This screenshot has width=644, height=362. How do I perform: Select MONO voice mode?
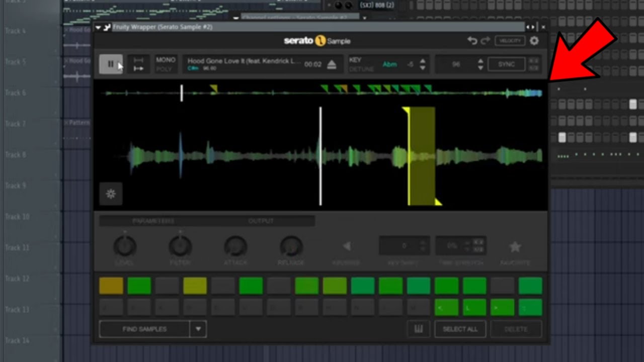point(166,60)
